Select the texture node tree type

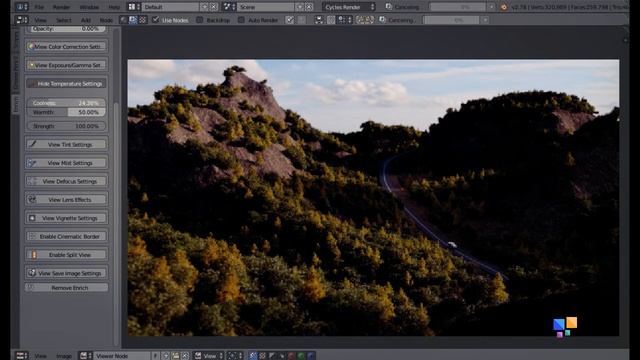(x=143, y=20)
